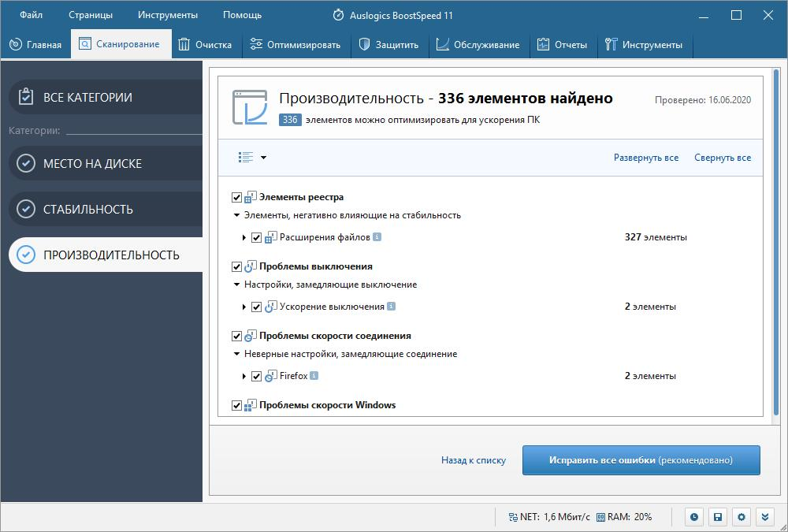This screenshot has width=788, height=532.
Task: Collapse Неверные настройки, замедляющие соединение
Action: click(236, 354)
